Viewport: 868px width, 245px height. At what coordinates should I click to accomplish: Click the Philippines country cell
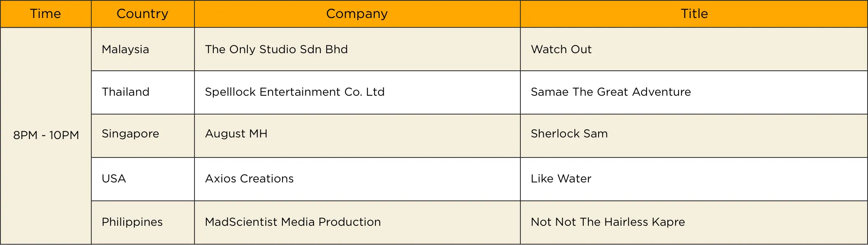[x=132, y=222]
